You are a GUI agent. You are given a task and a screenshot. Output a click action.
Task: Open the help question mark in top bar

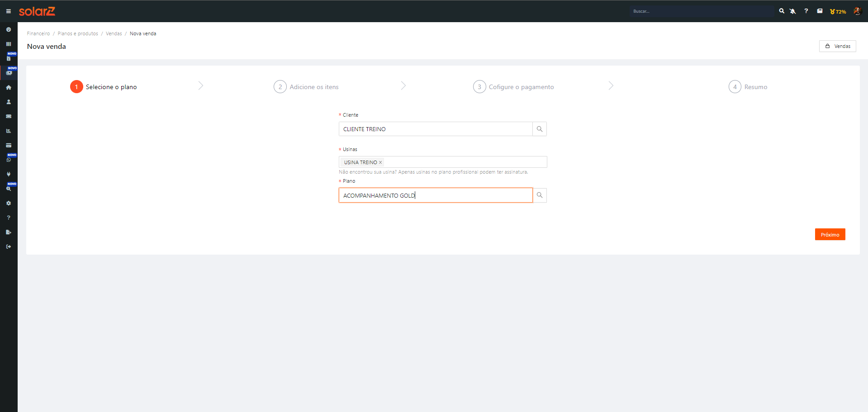(x=806, y=11)
